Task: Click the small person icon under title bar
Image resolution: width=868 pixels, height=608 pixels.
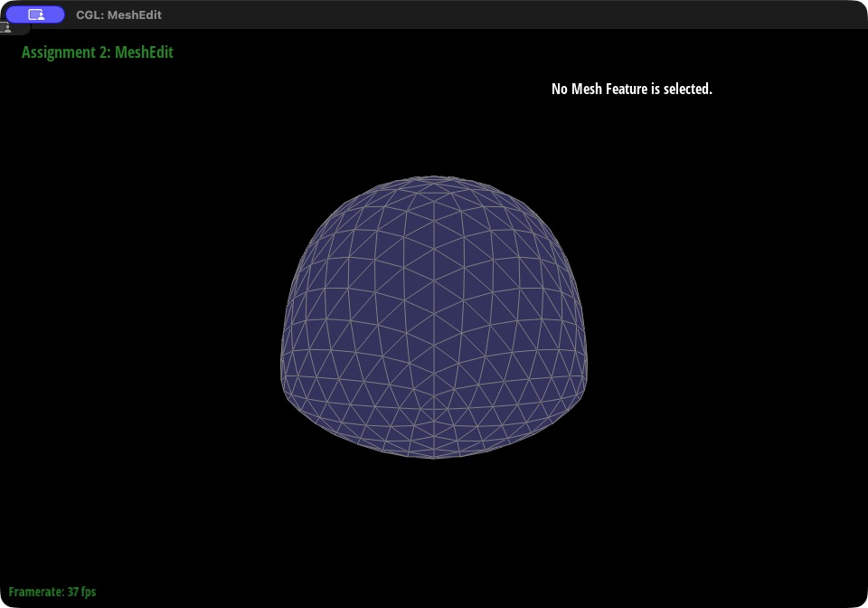Action: 7,28
